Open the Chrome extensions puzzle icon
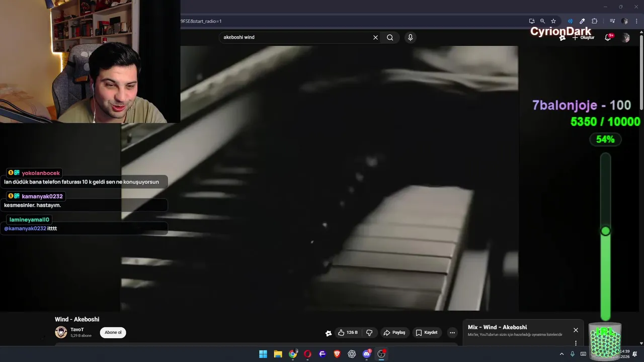Screen dimensions: 644x362 pyautogui.click(x=595, y=21)
